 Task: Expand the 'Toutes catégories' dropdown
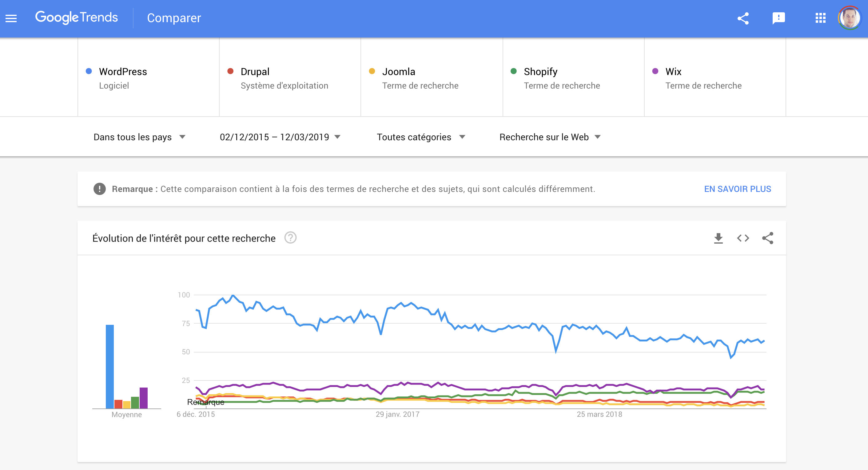[421, 137]
